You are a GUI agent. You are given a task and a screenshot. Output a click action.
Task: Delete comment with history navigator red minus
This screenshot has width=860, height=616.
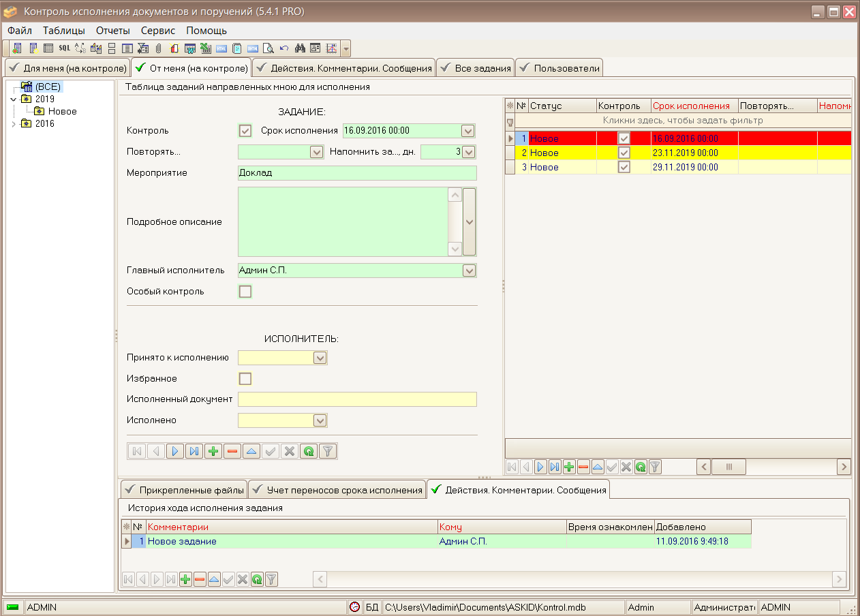(x=200, y=579)
